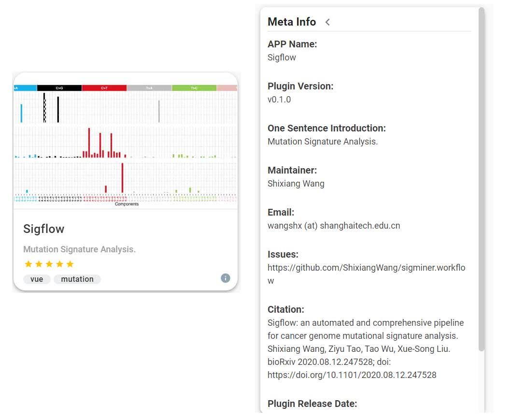Click the fourth rating star

click(x=59, y=264)
